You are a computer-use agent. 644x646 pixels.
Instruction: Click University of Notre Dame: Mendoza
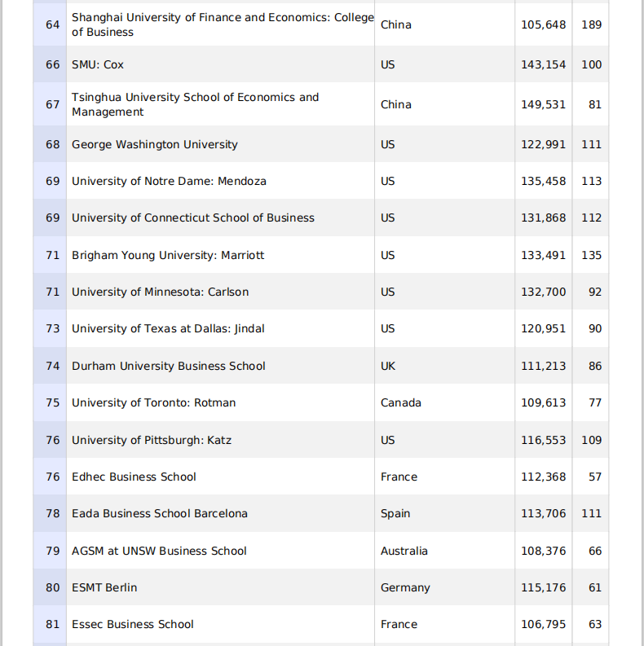pos(169,181)
